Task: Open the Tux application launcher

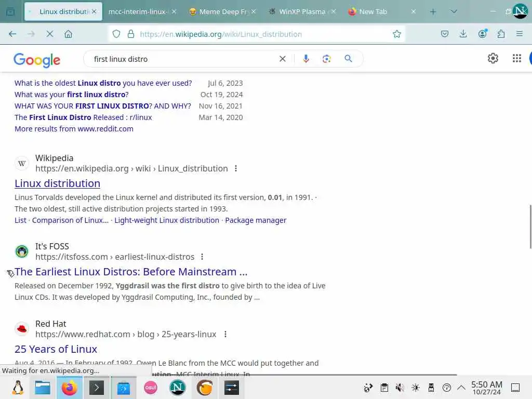Action: pyautogui.click(x=18, y=388)
